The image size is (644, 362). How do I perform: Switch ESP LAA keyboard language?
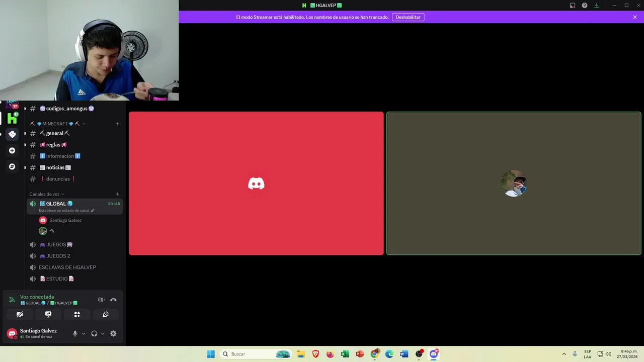pyautogui.click(x=588, y=354)
